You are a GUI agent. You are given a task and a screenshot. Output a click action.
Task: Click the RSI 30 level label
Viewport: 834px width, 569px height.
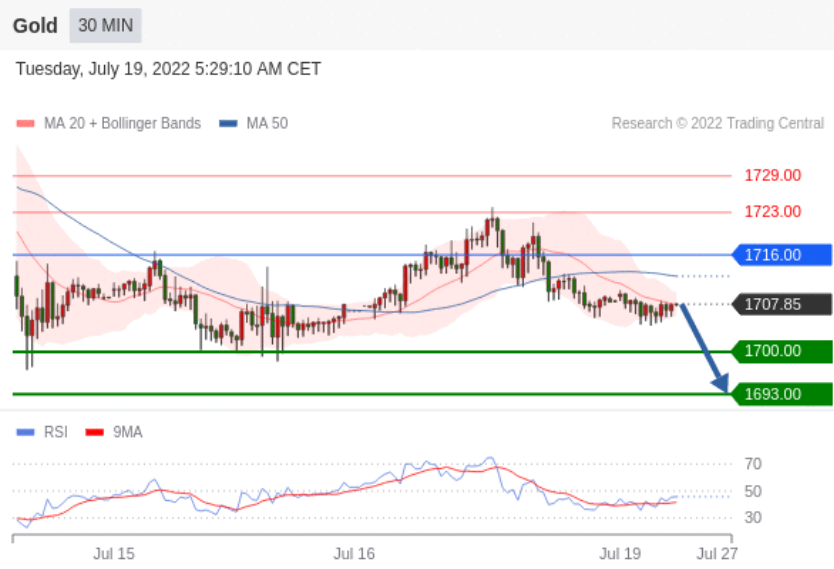[753, 517]
